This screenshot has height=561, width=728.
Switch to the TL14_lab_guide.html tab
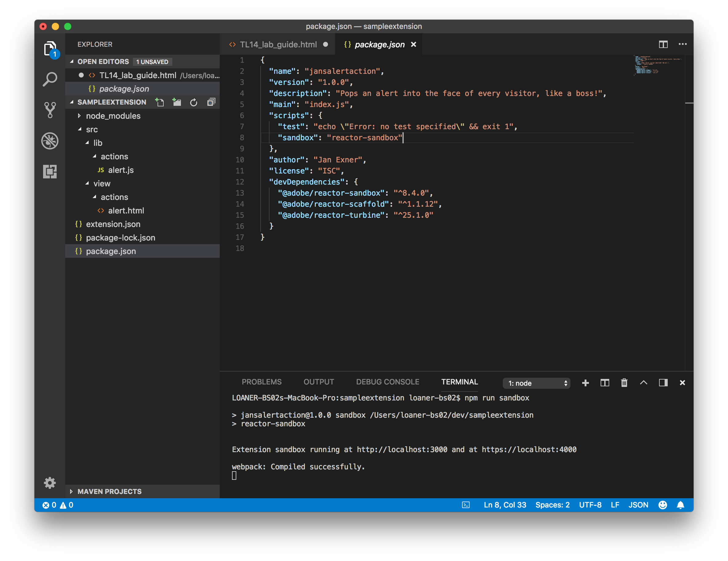[x=278, y=44]
